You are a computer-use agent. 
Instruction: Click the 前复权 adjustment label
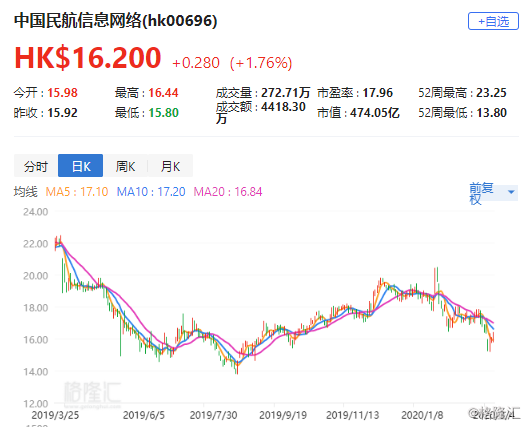pyautogui.click(x=481, y=193)
